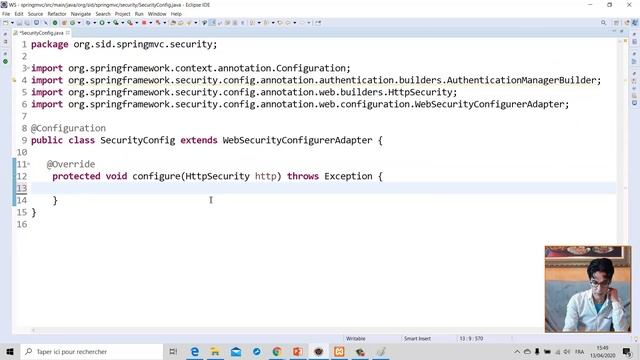Open File Explorer from the taskbar

coord(215,351)
